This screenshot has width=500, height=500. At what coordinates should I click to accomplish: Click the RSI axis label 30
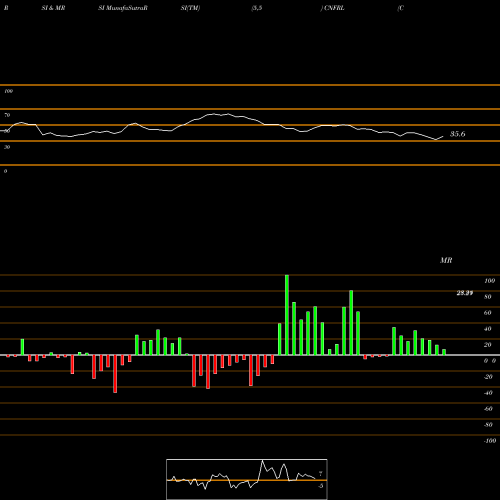point(7,147)
